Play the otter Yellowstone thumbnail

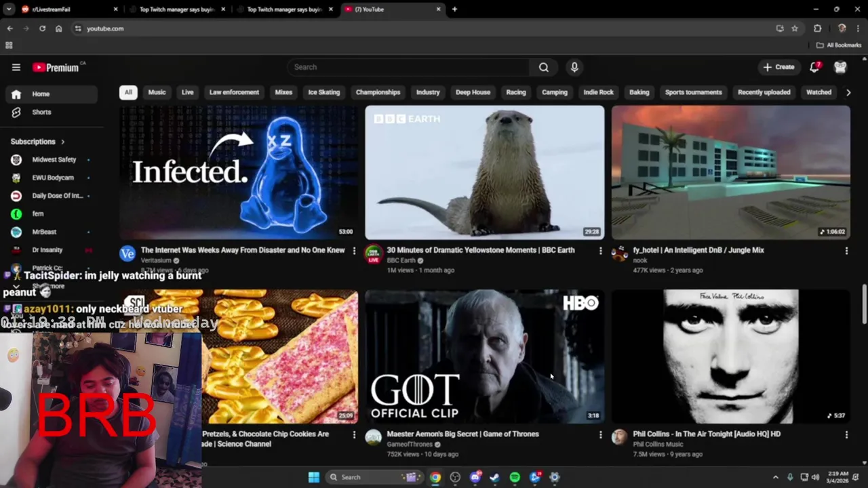point(484,172)
